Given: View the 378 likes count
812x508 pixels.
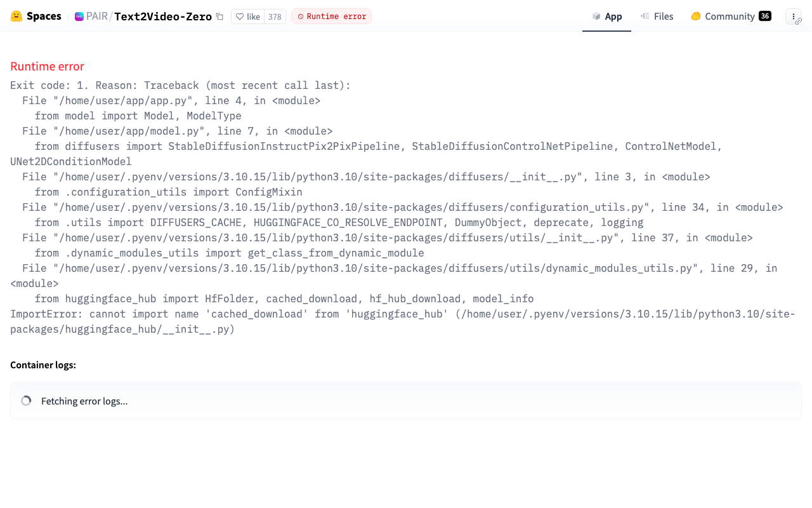Looking at the screenshot, I should [275, 17].
